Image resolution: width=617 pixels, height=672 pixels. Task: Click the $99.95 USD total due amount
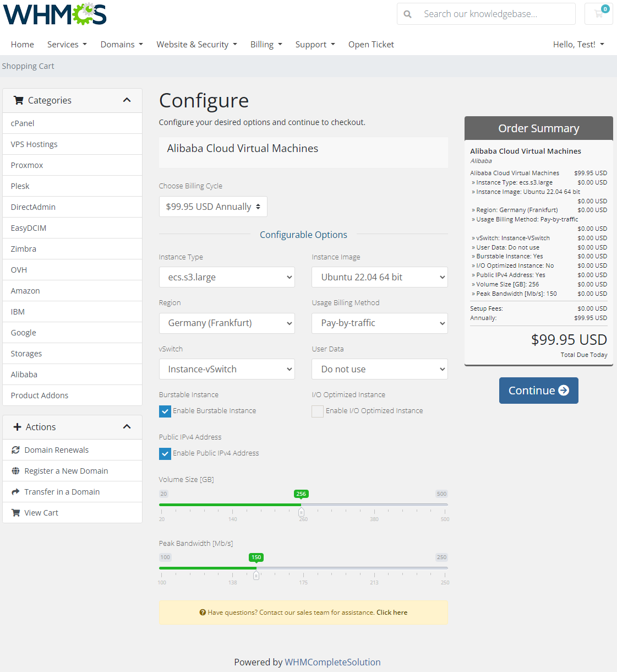[569, 340]
